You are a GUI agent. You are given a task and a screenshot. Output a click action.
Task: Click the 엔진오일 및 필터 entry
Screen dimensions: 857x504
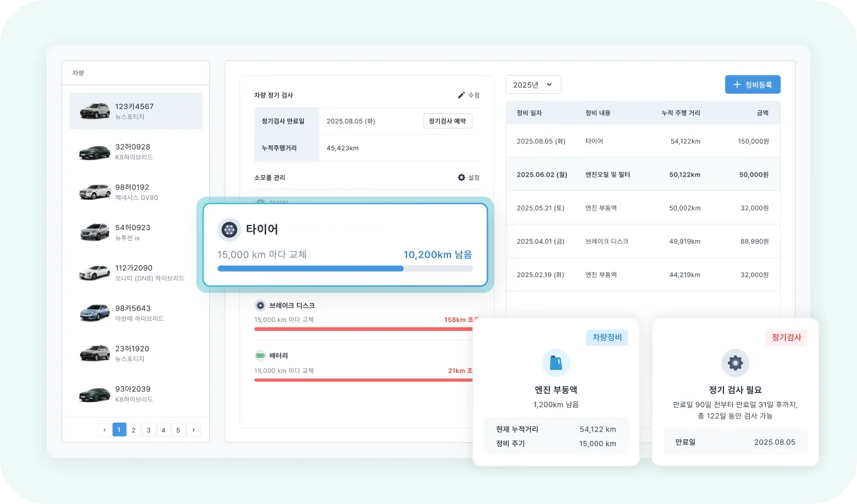(607, 175)
